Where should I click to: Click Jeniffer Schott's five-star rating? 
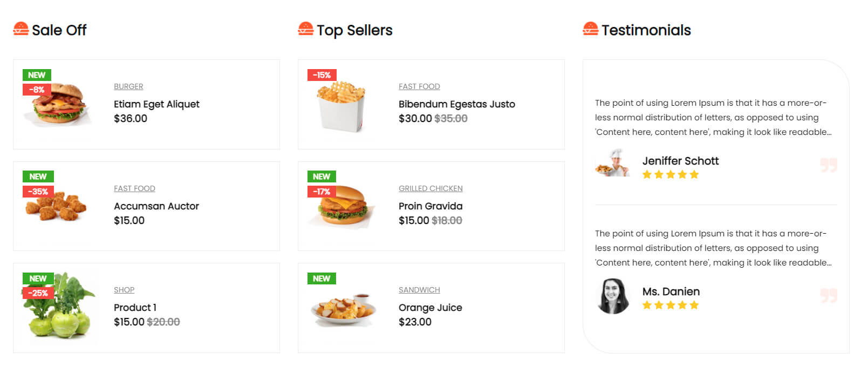[670, 174]
